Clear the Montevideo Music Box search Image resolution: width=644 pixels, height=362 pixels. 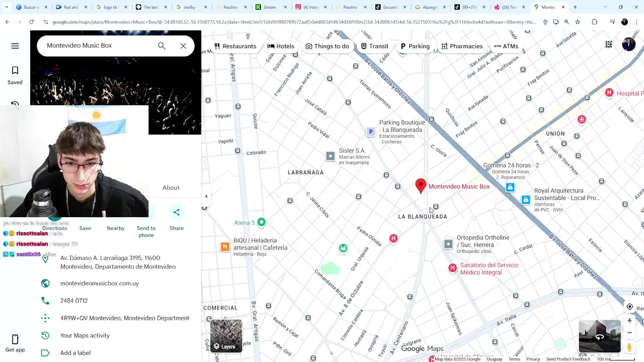[x=183, y=46]
